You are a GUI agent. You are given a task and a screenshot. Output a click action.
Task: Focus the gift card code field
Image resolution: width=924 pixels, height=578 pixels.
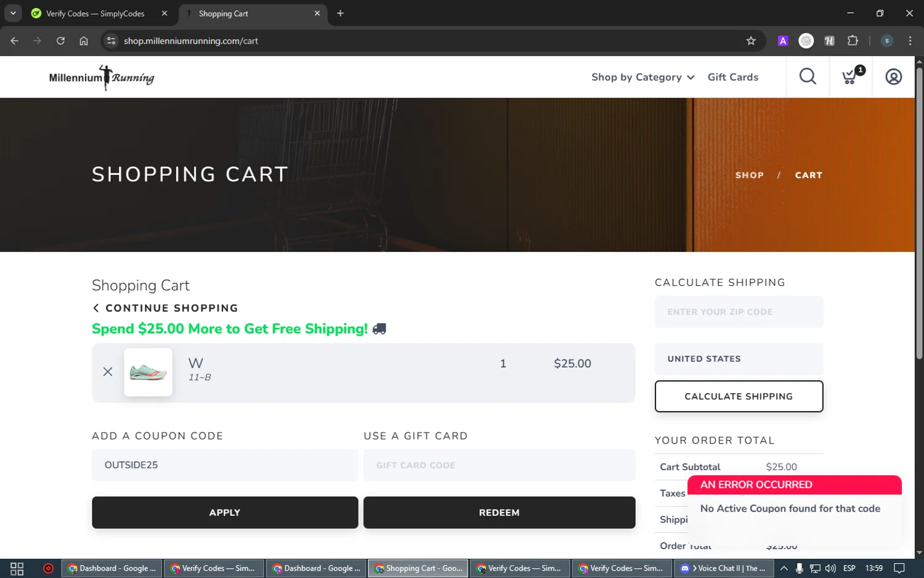click(500, 465)
